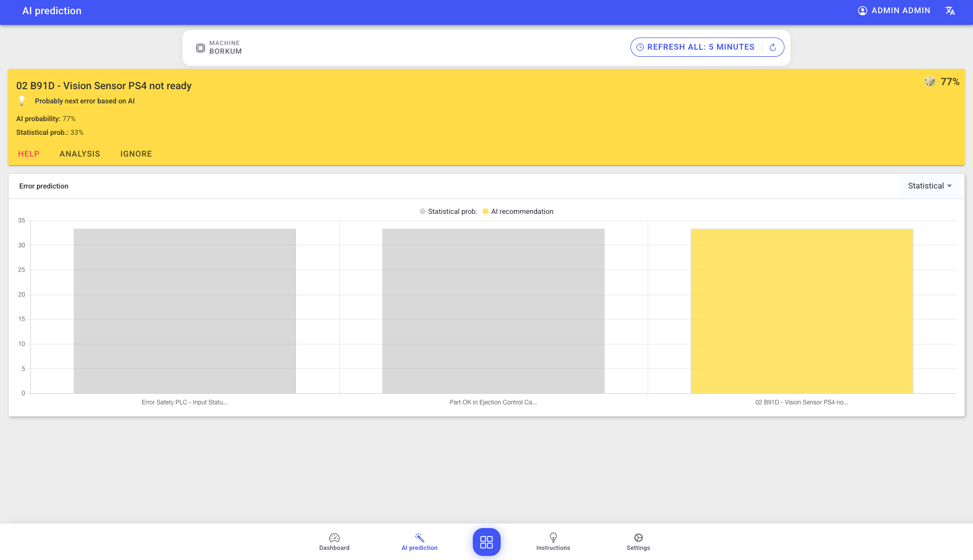
Task: Open the Statistical dropdown
Action: tap(930, 186)
